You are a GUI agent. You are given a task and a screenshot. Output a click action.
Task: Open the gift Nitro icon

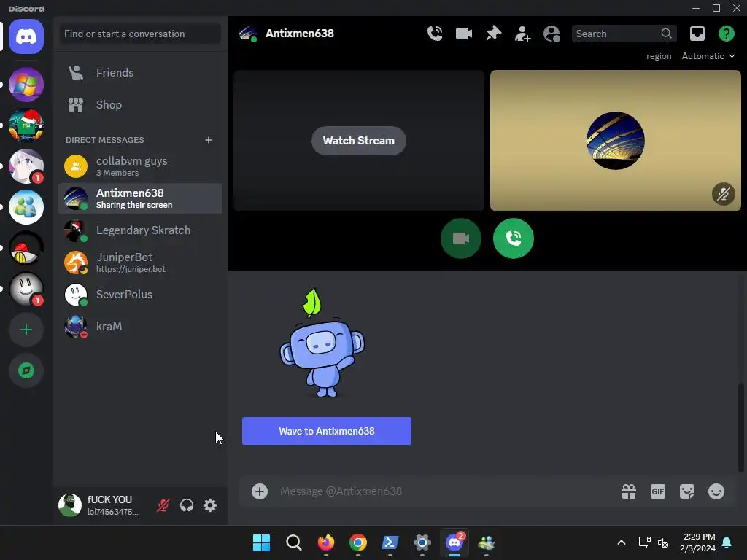(x=629, y=491)
